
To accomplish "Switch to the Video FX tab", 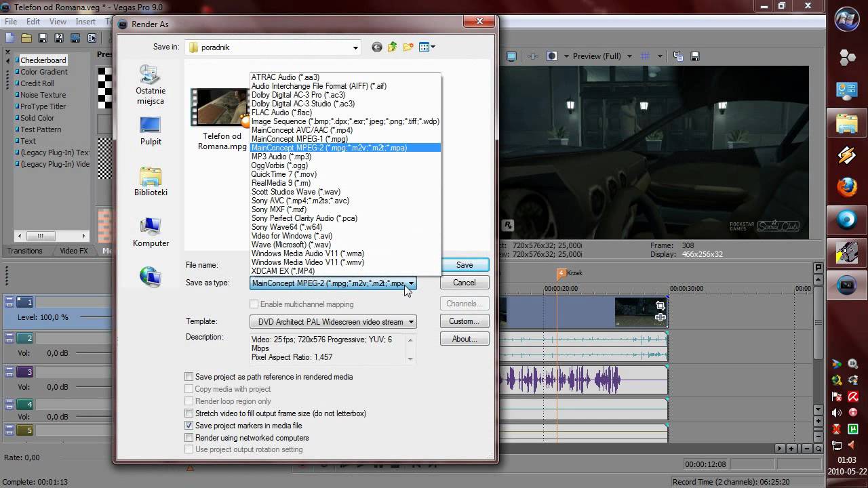I will coord(74,251).
